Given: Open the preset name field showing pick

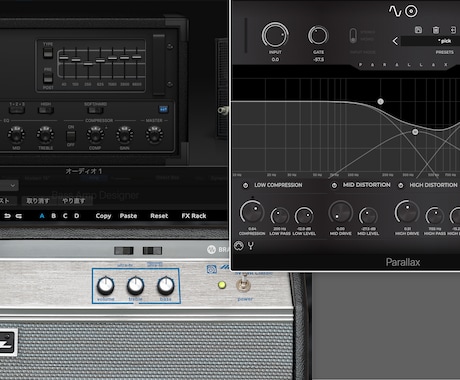Looking at the screenshot, I should pyautogui.click(x=430, y=41).
